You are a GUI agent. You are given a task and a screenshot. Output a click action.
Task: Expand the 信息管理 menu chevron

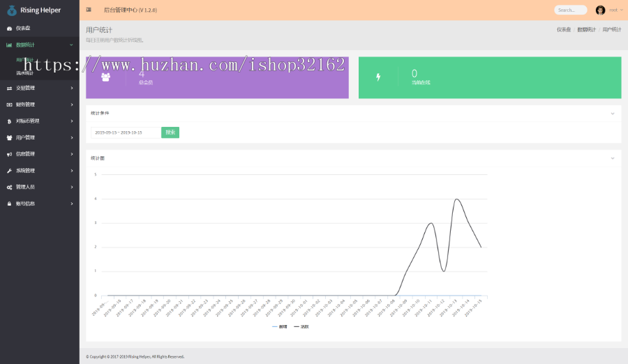click(x=72, y=154)
